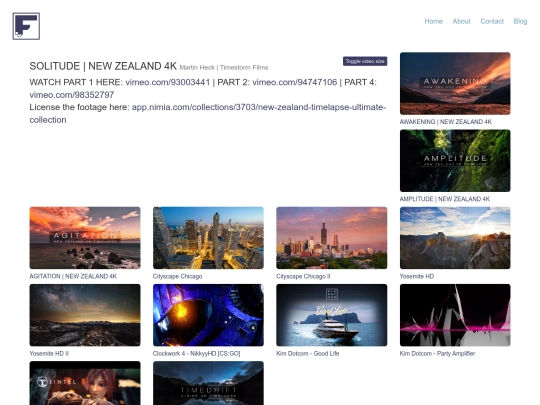This screenshot has width=540, height=405.
Task: Open the Yosemite HD sunrise thumbnail
Action: 455,238
